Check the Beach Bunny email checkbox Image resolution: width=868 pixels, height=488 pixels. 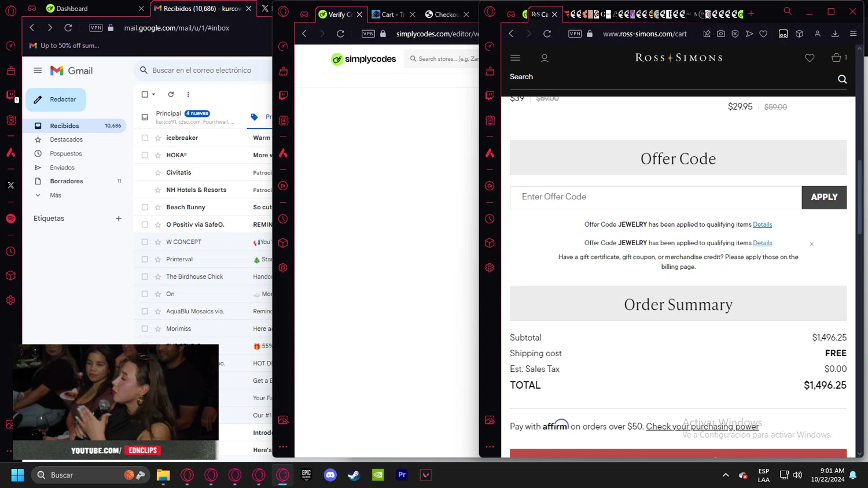point(145,207)
